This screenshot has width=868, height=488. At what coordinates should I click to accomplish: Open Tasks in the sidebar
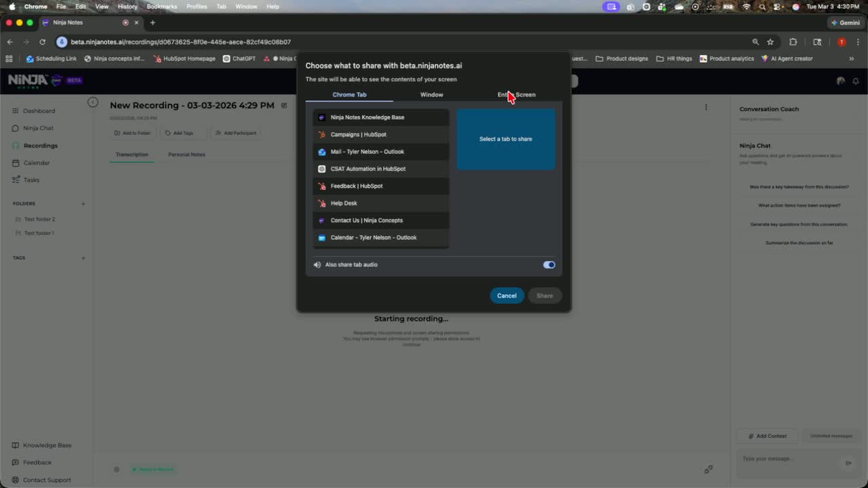(x=31, y=180)
